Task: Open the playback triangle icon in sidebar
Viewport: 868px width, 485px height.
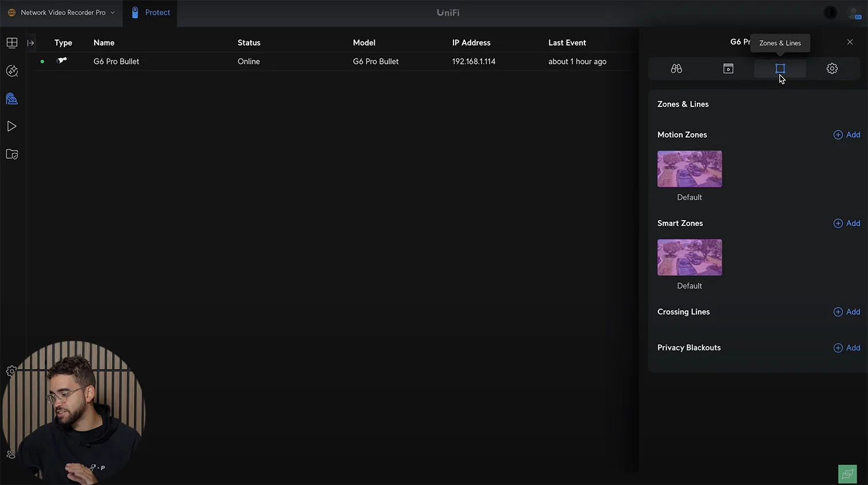Action: (11, 126)
